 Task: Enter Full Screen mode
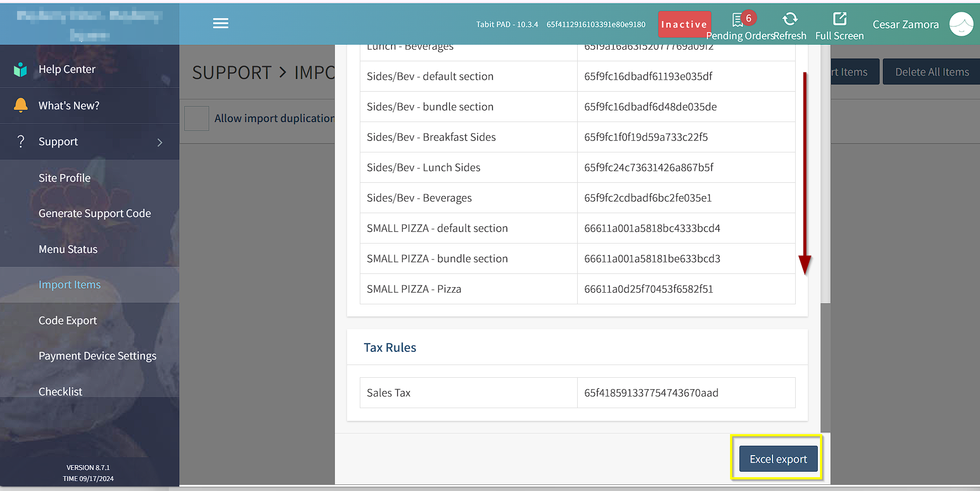coord(839,19)
